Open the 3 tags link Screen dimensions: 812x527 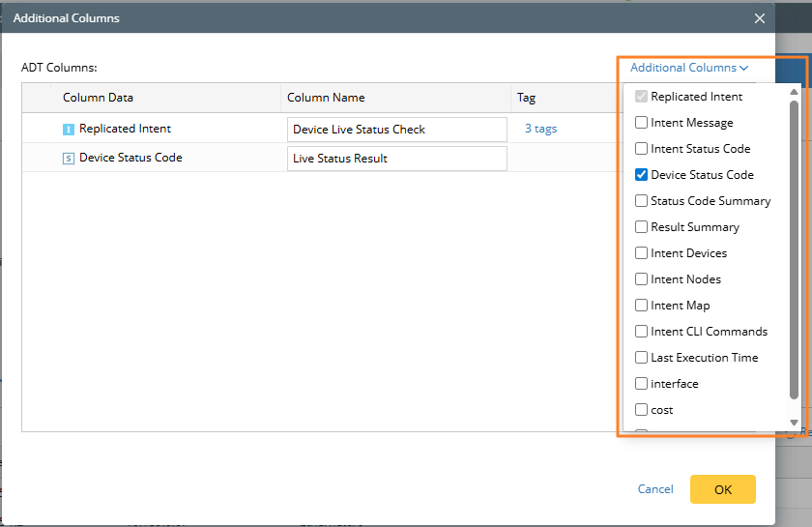coord(540,129)
